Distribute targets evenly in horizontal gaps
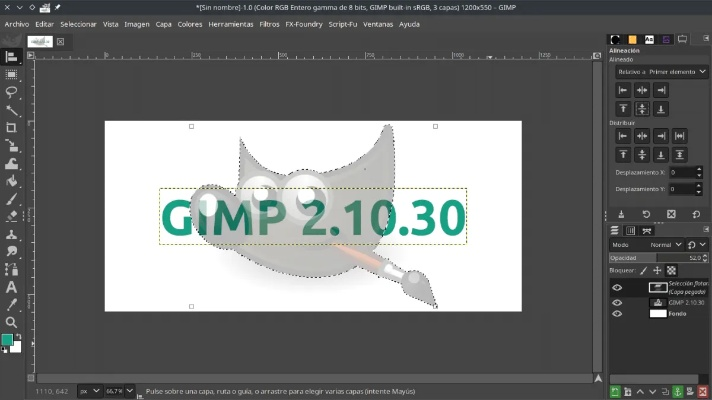Screen dimensions: 712x400 pos(680,136)
